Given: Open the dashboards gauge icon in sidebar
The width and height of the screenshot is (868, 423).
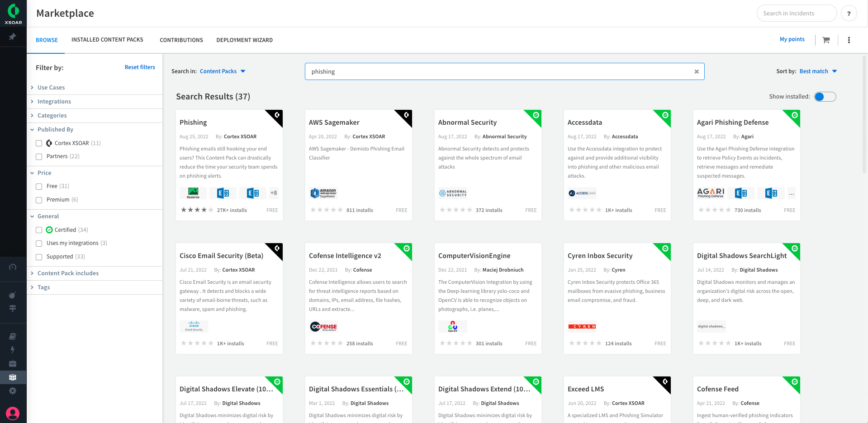Looking at the screenshot, I should (13, 267).
